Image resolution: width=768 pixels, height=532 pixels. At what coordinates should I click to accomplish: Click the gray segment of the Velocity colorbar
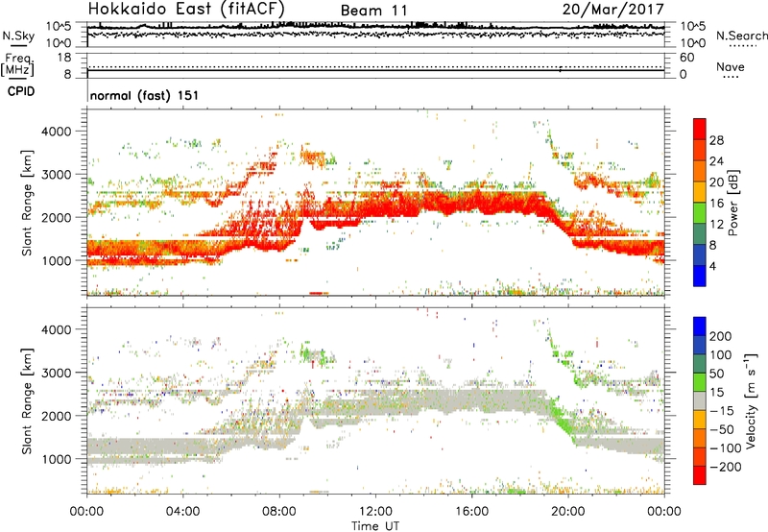click(700, 401)
